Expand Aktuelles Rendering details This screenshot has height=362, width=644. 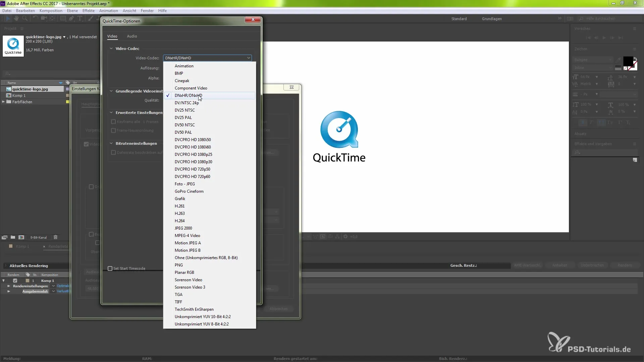[5, 266]
